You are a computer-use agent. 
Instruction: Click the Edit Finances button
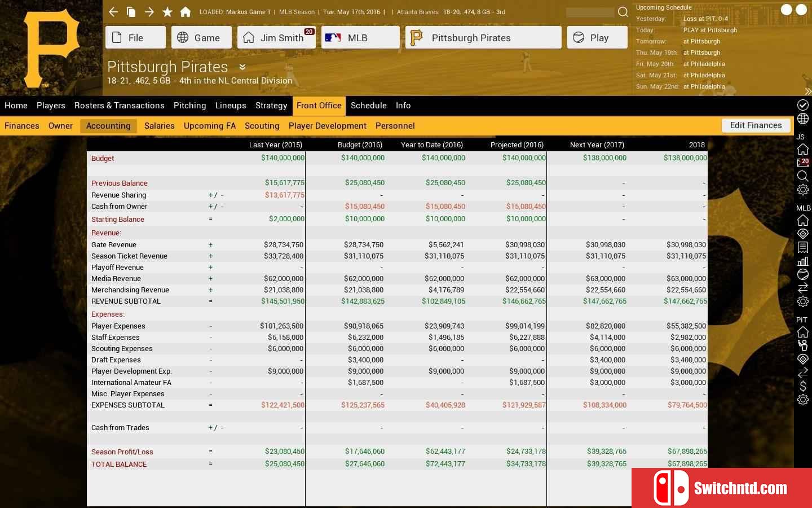coord(756,125)
